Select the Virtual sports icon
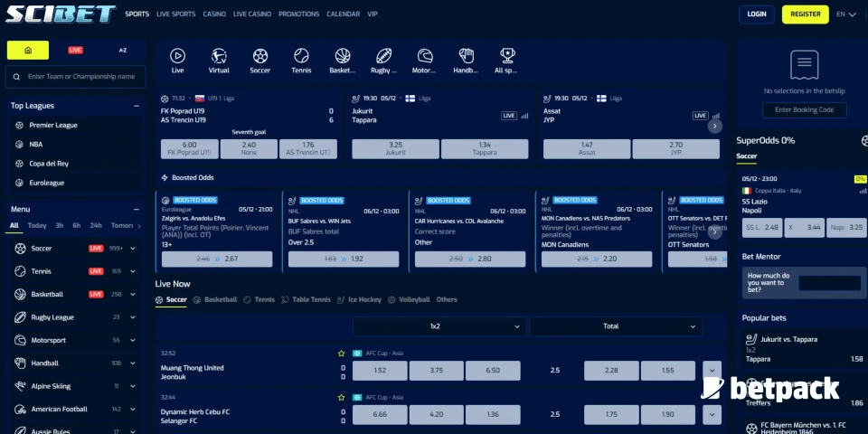This screenshot has height=434, width=868. pos(219,55)
